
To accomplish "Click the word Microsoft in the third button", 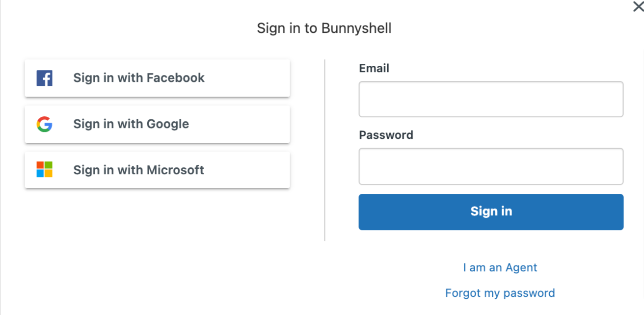I will pos(176,170).
